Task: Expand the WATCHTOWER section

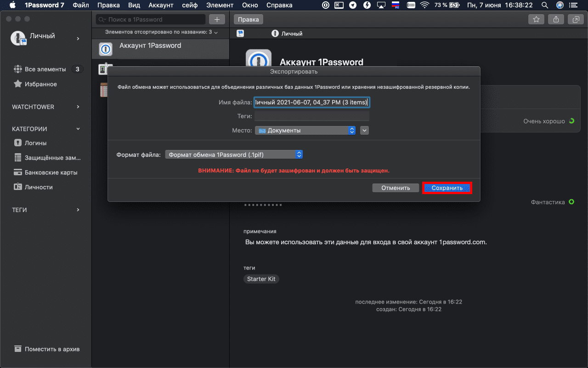Action: (x=78, y=107)
